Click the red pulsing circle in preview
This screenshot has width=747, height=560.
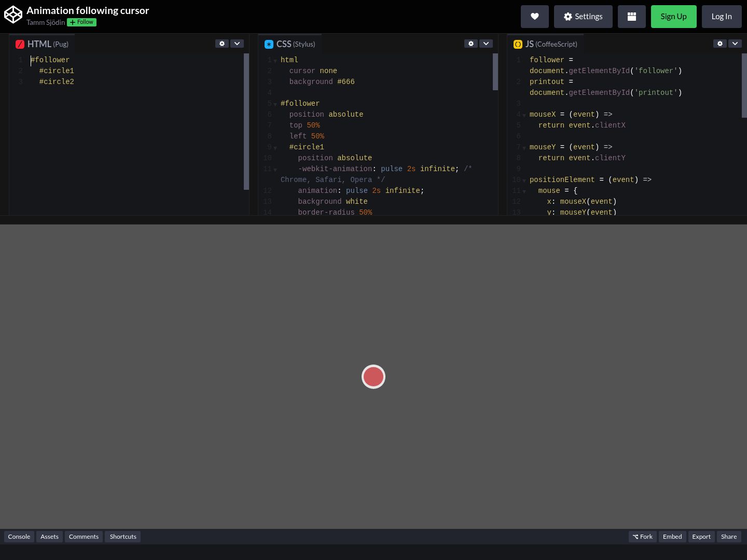374,376
